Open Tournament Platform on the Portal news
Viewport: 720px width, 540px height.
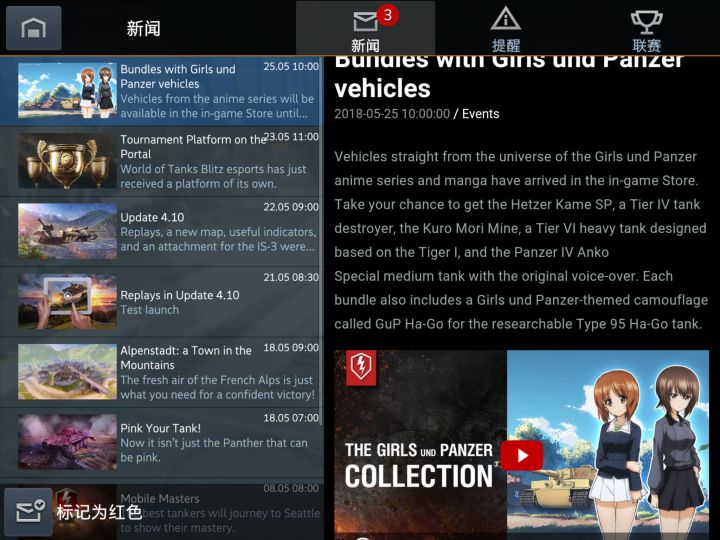click(x=161, y=161)
